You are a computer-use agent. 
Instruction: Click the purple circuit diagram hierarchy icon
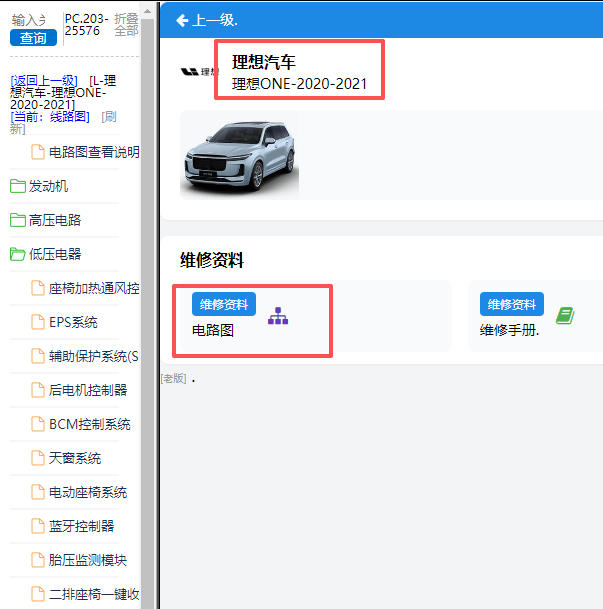278,316
